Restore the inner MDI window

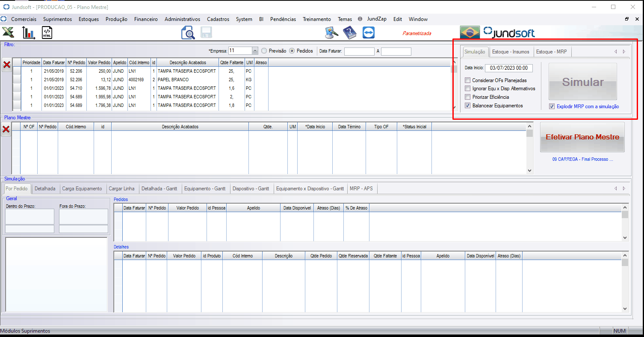(x=627, y=19)
